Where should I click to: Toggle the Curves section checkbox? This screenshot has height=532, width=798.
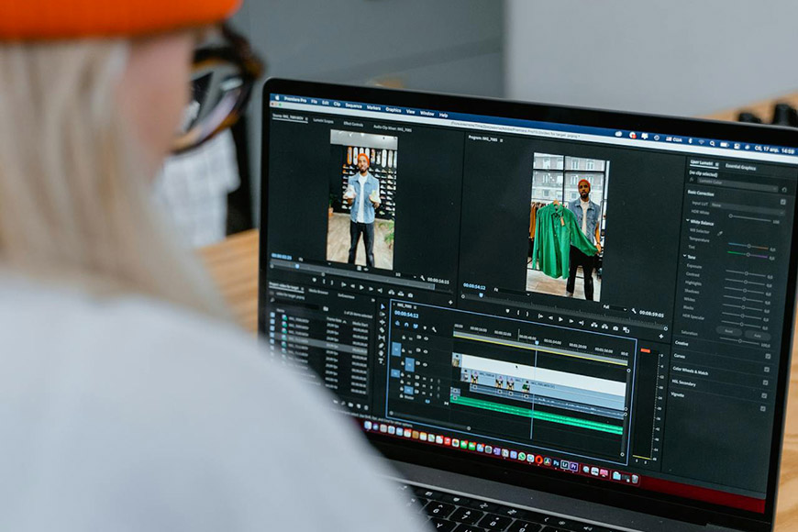tap(768, 357)
